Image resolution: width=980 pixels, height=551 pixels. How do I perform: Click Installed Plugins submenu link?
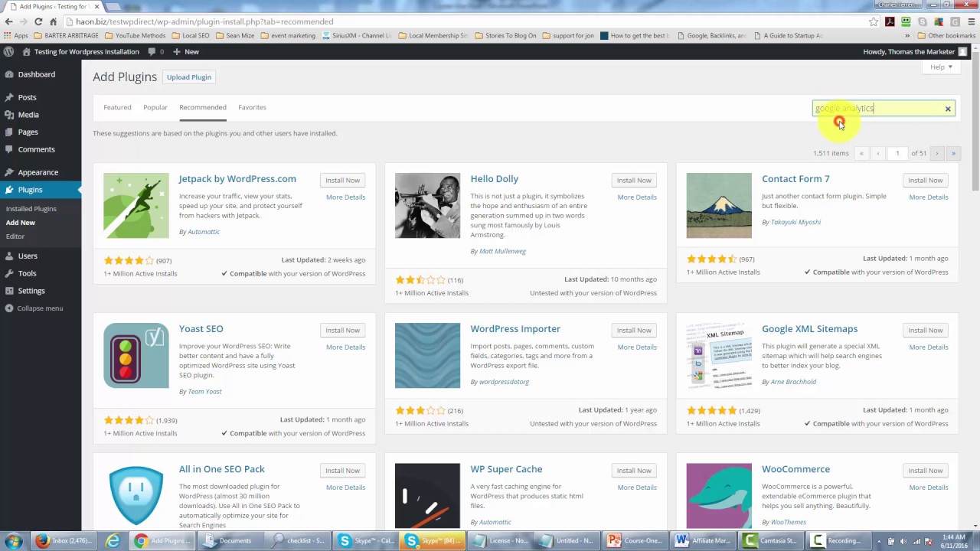pos(31,209)
